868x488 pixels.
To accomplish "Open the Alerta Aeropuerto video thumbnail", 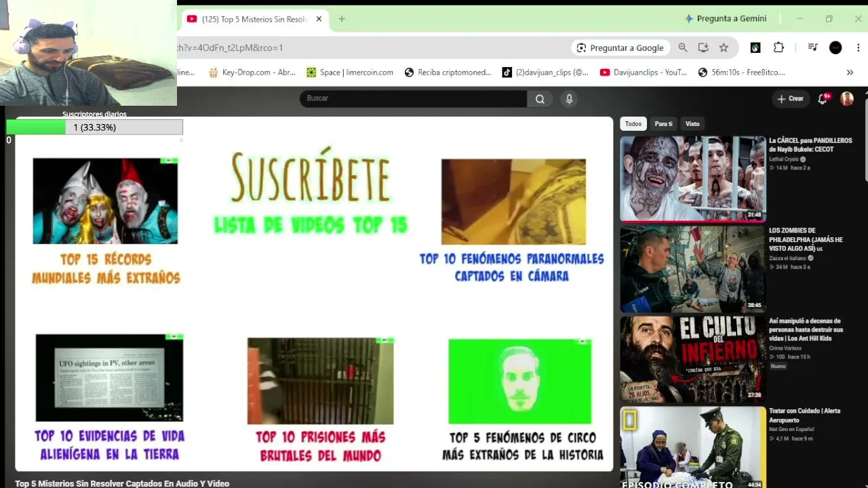I will tap(693, 447).
